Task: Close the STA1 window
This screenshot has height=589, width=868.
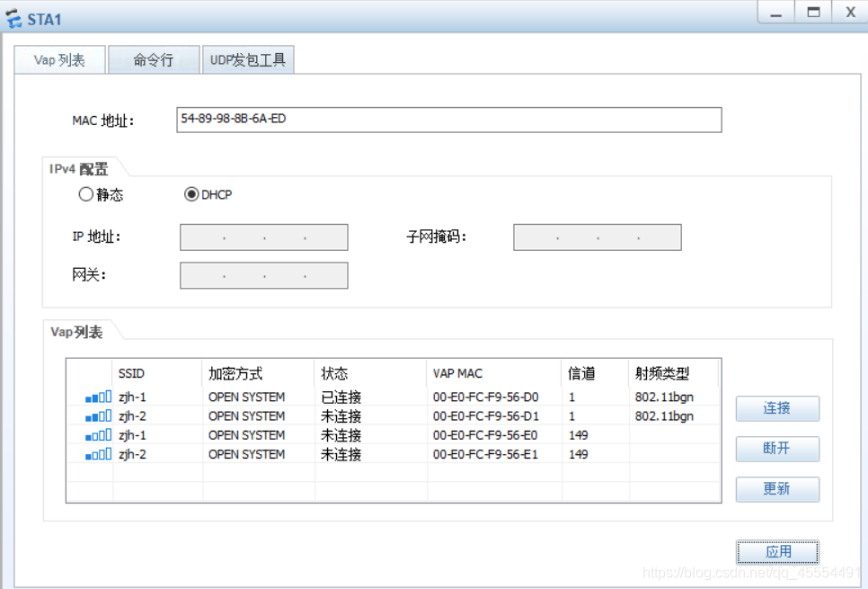Action: 850,12
